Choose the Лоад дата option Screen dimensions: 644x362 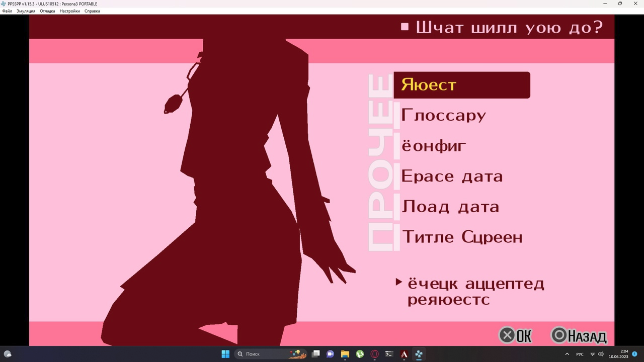[x=450, y=207]
